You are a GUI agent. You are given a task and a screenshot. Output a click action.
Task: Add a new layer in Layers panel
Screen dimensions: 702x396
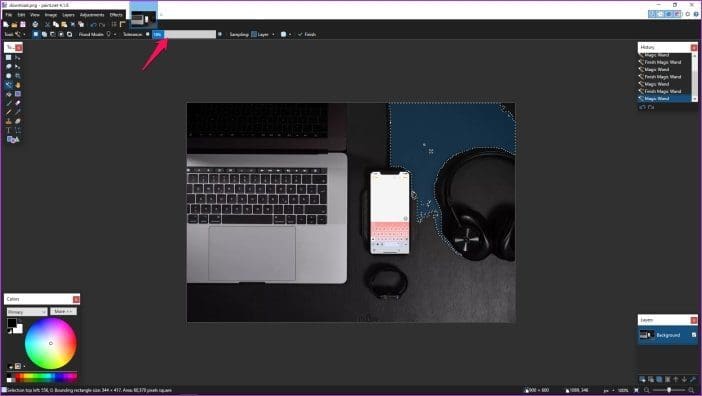pyautogui.click(x=642, y=379)
